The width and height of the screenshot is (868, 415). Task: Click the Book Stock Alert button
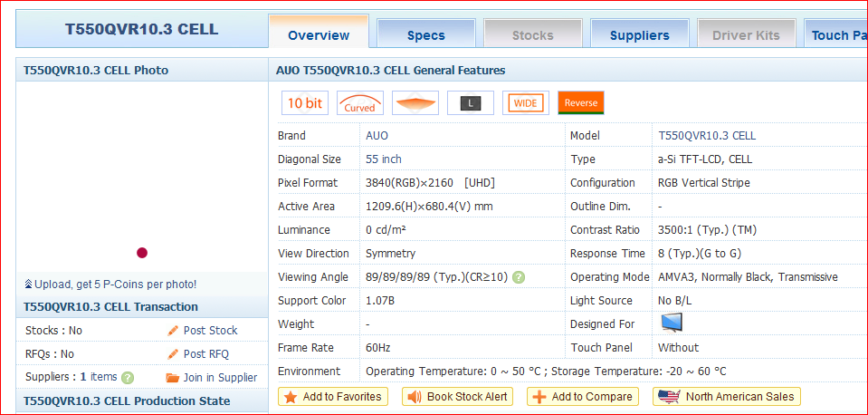pos(457,397)
